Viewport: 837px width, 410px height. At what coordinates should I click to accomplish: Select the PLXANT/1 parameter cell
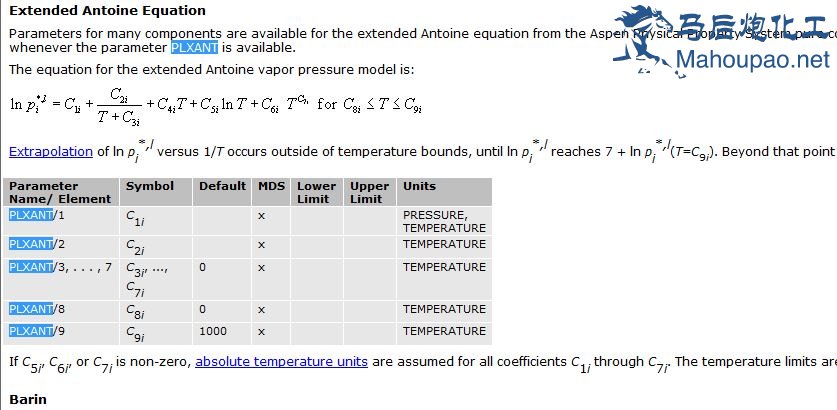click(x=37, y=215)
